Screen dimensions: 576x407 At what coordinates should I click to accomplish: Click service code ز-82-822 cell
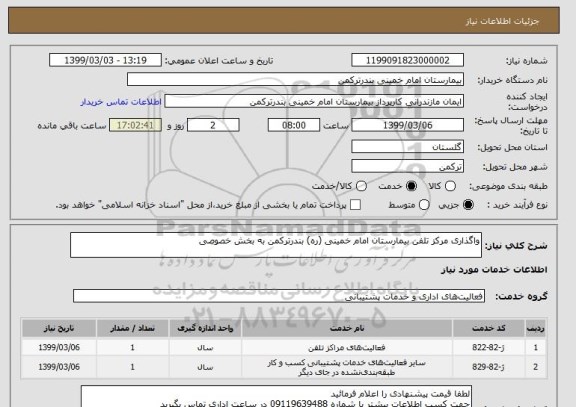[489, 347]
